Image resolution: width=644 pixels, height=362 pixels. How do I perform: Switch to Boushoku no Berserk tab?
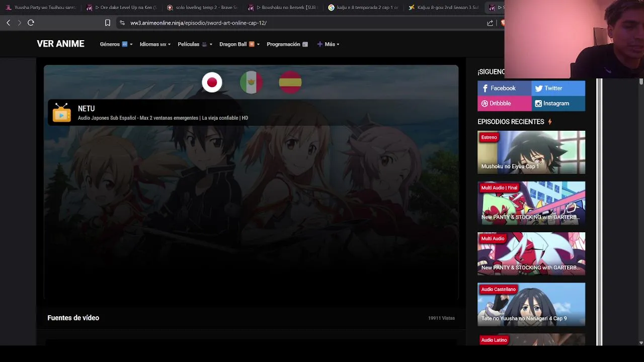pos(283,8)
